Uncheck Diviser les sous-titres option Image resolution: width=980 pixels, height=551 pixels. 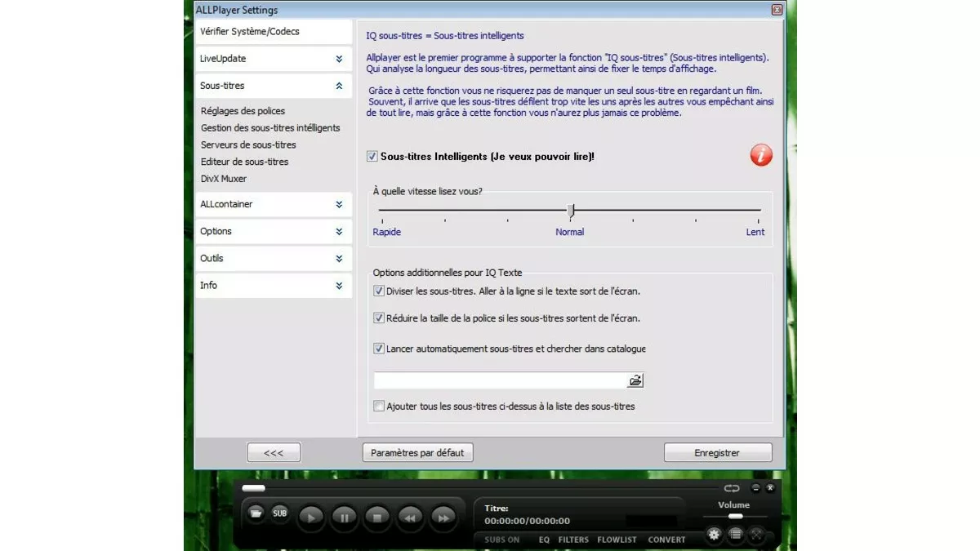click(379, 291)
